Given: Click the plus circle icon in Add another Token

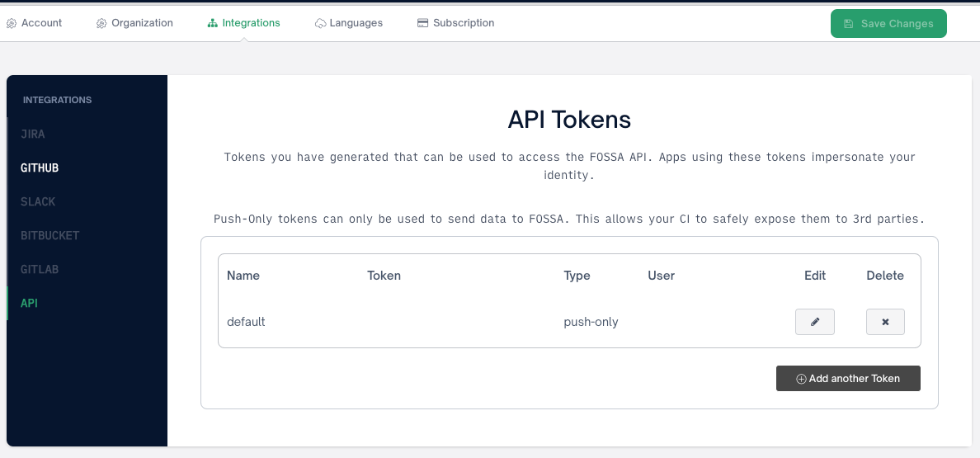Looking at the screenshot, I should (x=801, y=379).
